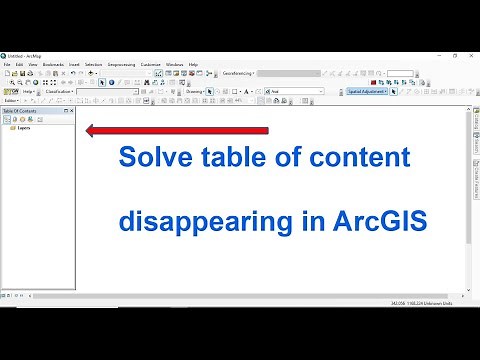Open the Bookmarks menu
Screen dimensions: 480x360
pos(53,64)
